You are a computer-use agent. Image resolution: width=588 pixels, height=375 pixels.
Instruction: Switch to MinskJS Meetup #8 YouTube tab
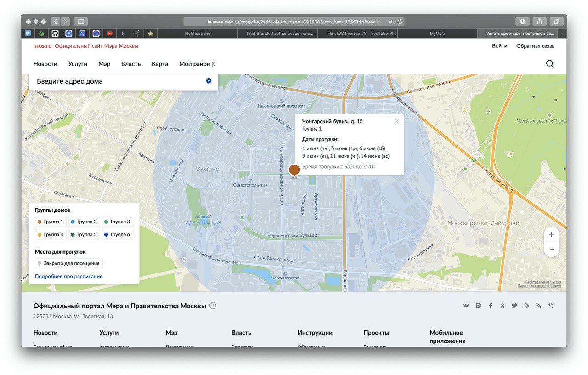(357, 34)
